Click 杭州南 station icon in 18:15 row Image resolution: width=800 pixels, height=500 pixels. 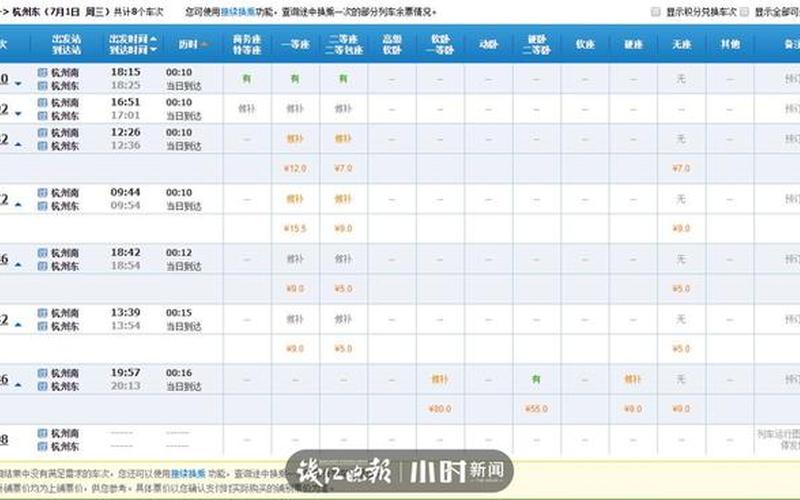42,72
